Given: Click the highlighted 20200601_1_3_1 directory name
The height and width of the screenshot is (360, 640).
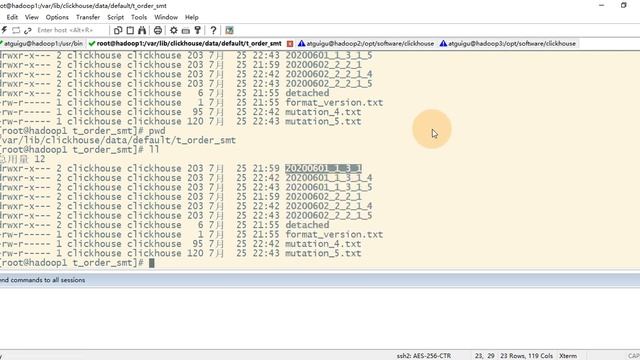Looking at the screenshot, I should click(x=323, y=168).
